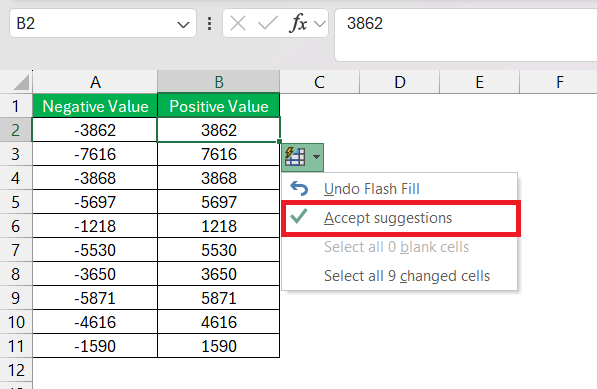The image size is (597, 389).
Task: Select row 4 header
Action: click(x=16, y=178)
